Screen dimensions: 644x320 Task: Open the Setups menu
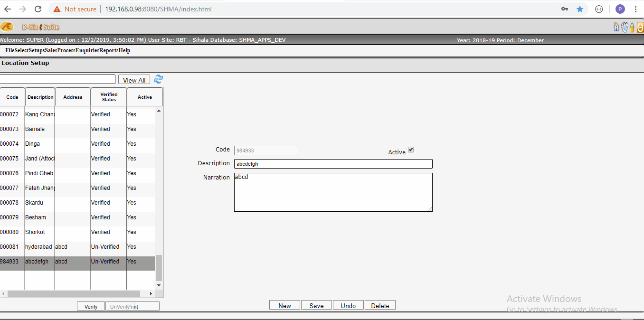coord(38,50)
